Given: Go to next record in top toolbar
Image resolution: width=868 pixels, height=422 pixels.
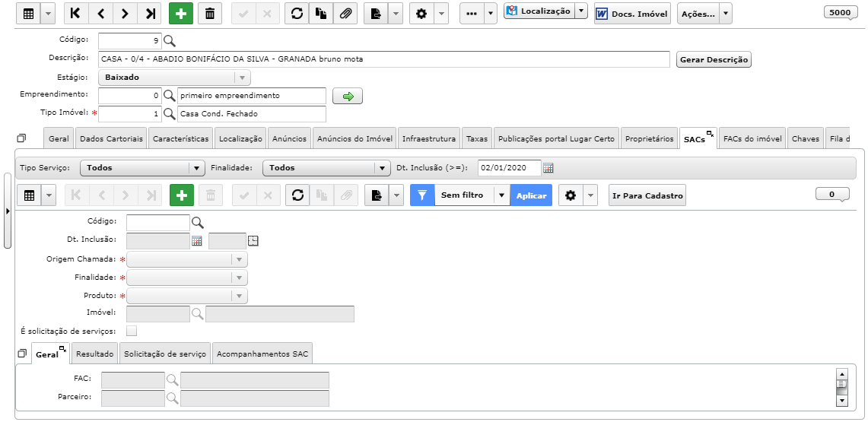Looking at the screenshot, I should [125, 14].
